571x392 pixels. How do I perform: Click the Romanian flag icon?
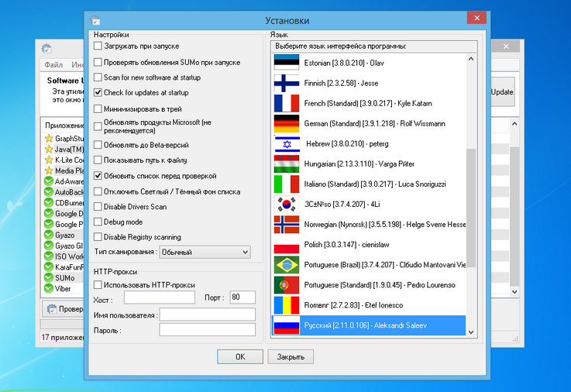coord(286,305)
